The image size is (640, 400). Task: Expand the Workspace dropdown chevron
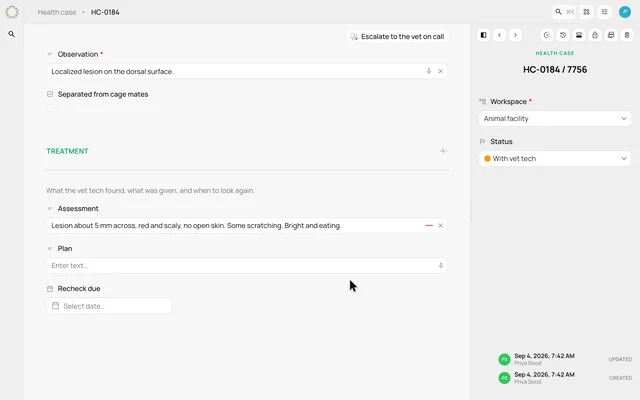tap(624, 119)
